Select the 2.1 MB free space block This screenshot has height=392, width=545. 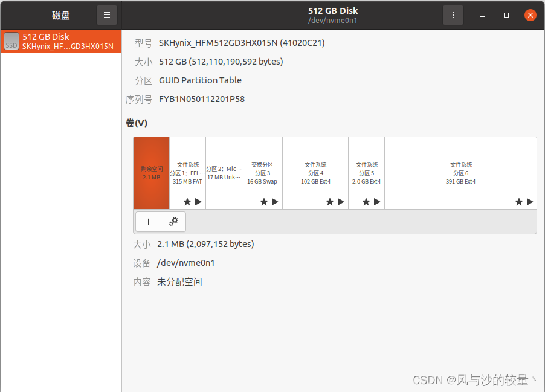click(152, 173)
